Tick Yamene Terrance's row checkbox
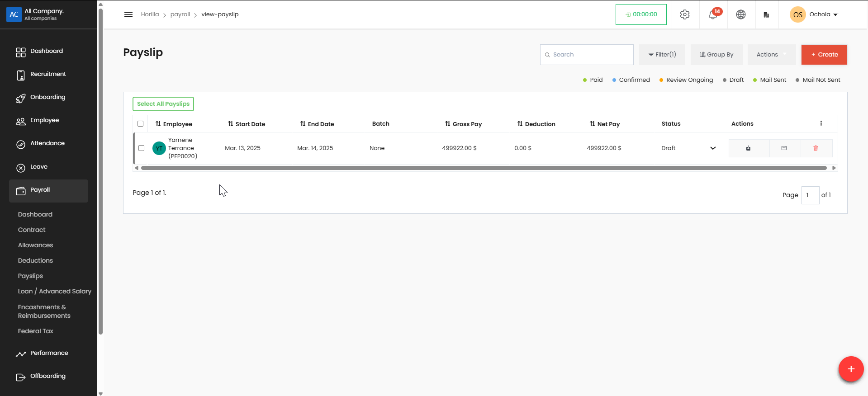Image resolution: width=868 pixels, height=396 pixels. 141,148
